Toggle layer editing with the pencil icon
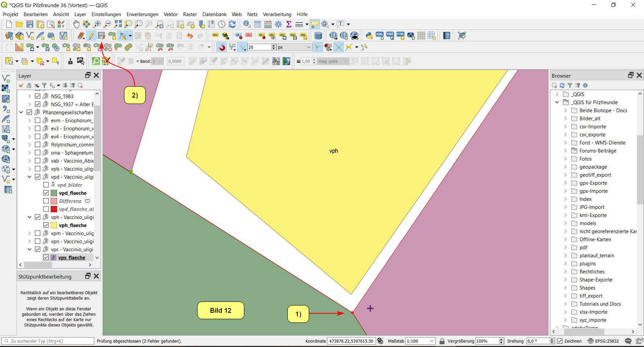 [x=91, y=36]
